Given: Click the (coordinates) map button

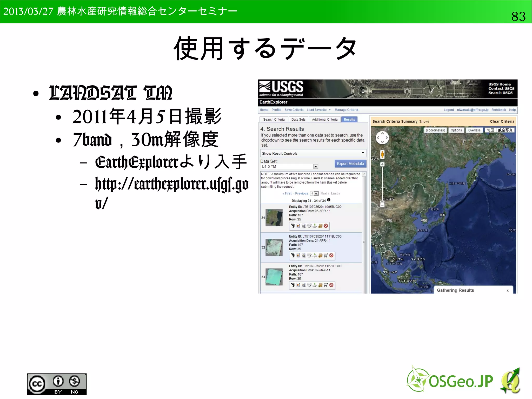Looking at the screenshot, I should pos(435,130).
